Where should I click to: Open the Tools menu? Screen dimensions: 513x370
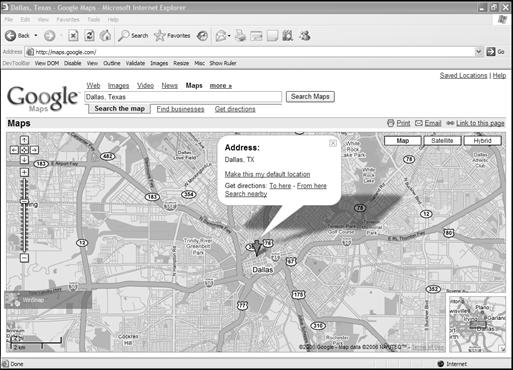(94, 20)
